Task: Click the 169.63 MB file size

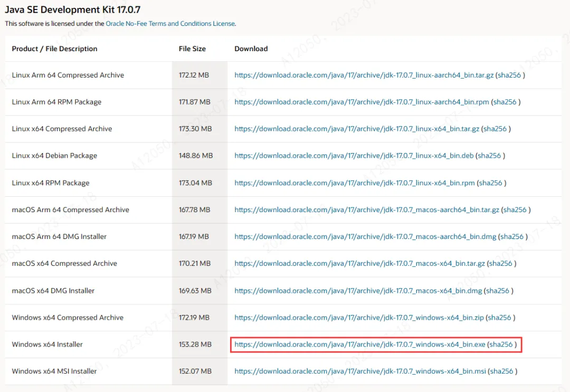Action: pyautogui.click(x=195, y=291)
